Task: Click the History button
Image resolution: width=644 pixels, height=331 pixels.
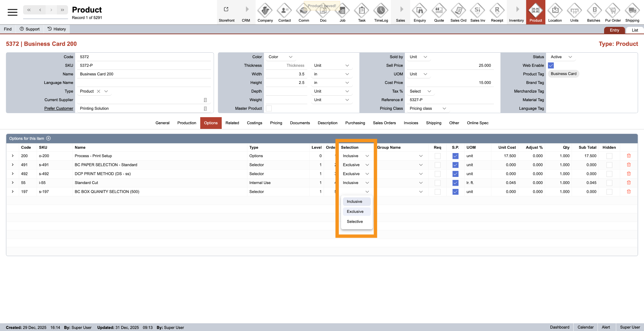Action: click(x=57, y=29)
